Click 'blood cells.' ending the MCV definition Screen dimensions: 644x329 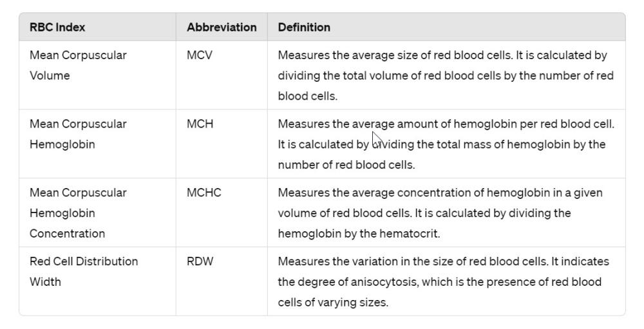click(x=308, y=96)
